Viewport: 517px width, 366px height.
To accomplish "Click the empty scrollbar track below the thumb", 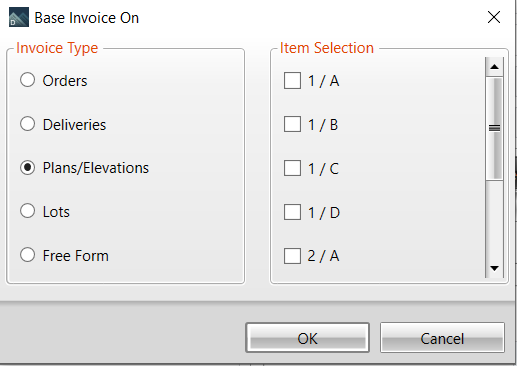I will click(494, 219).
